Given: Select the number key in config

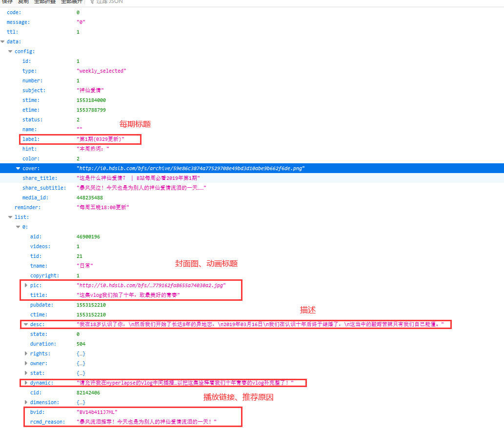Looking at the screenshot, I should click(x=33, y=80).
